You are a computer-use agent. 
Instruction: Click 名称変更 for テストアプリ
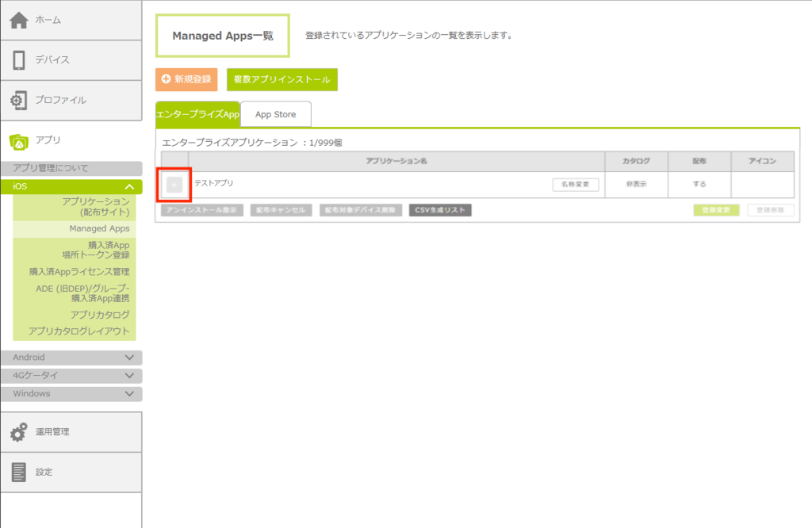[575, 184]
